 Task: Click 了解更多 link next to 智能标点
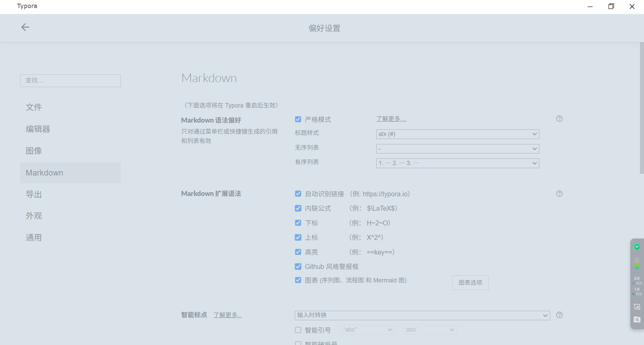click(x=227, y=315)
